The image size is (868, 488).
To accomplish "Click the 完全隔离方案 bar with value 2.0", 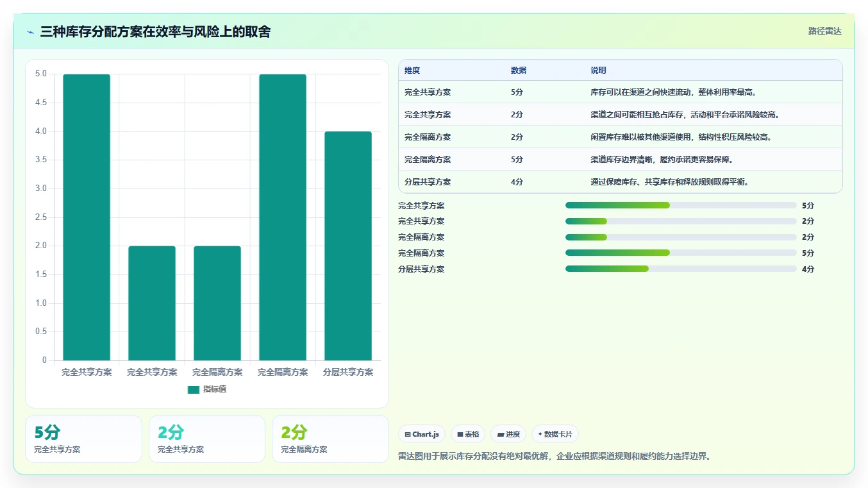I will (x=217, y=303).
